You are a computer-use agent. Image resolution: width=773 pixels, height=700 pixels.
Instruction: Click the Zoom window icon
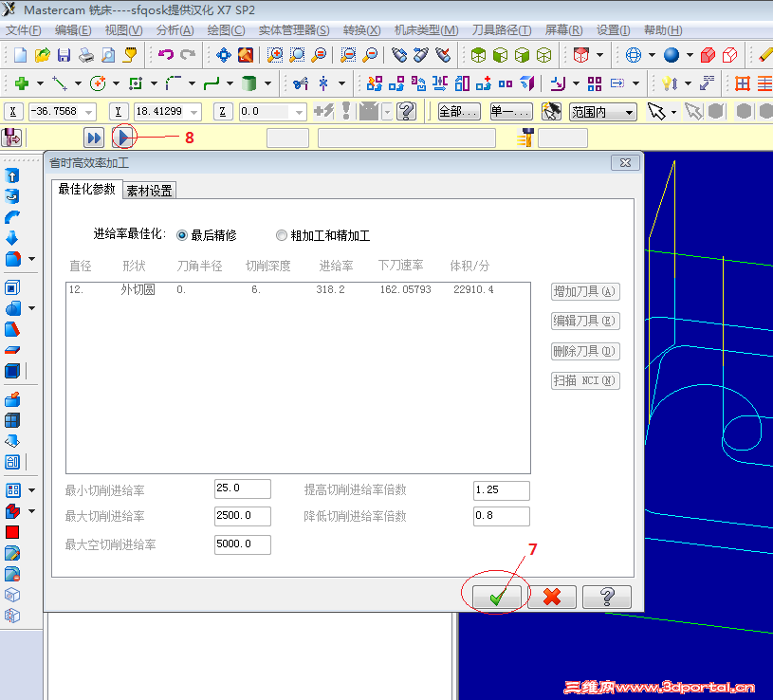coord(275,55)
